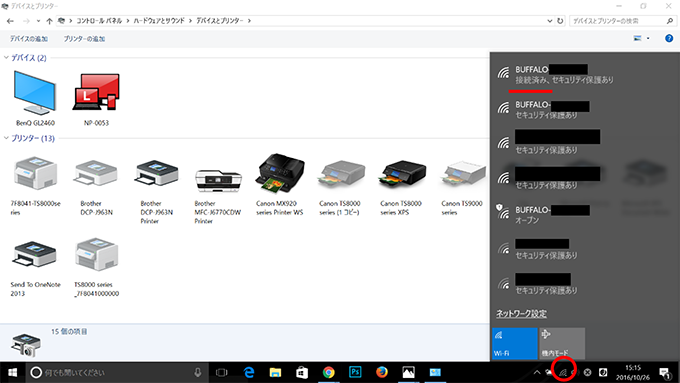Open the Windows Start button
680x383 pixels.
(x=13, y=372)
